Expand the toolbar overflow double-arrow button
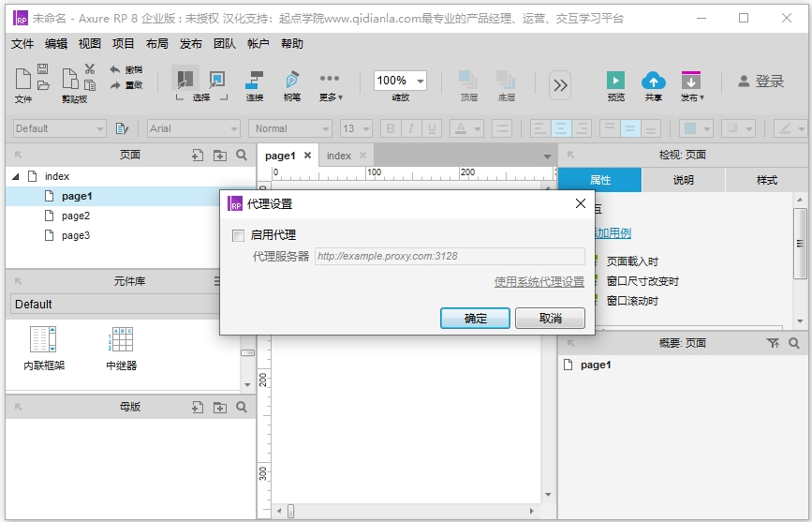Image resolution: width=812 pixels, height=522 pixels. pos(560,85)
